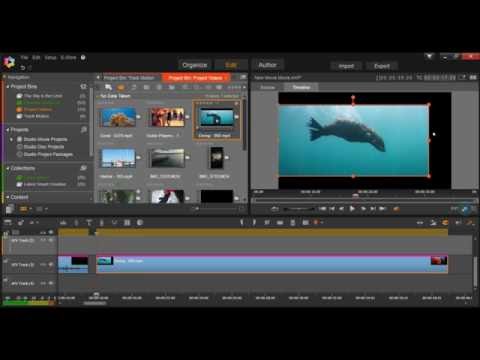Click the timeline mark in icon
This screenshot has width=480, height=360.
[x=242, y=222]
